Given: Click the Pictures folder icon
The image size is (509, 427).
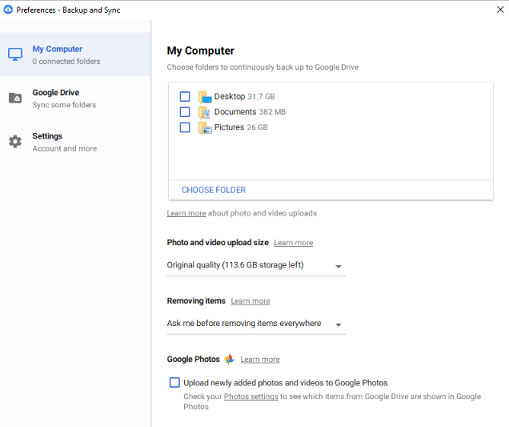Looking at the screenshot, I should [x=205, y=128].
